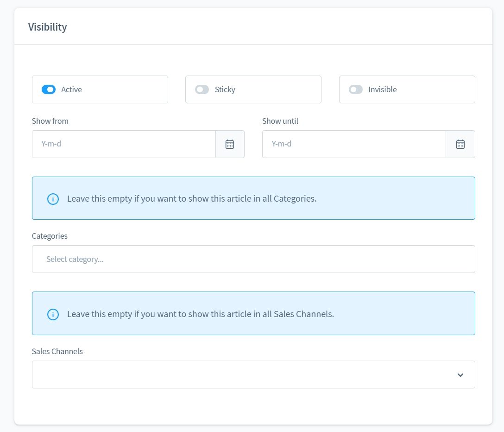Click the Invisible label text

click(x=383, y=89)
